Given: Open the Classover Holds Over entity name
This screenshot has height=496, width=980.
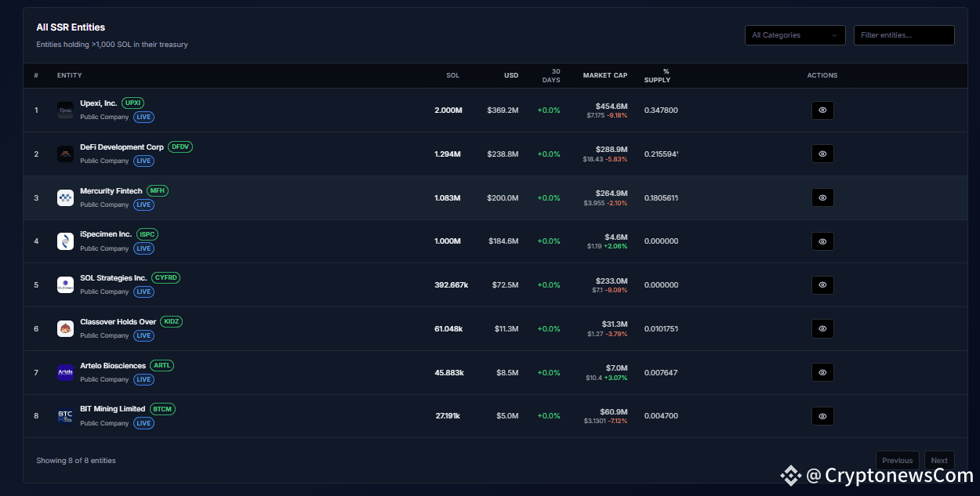Looking at the screenshot, I should [x=118, y=322].
